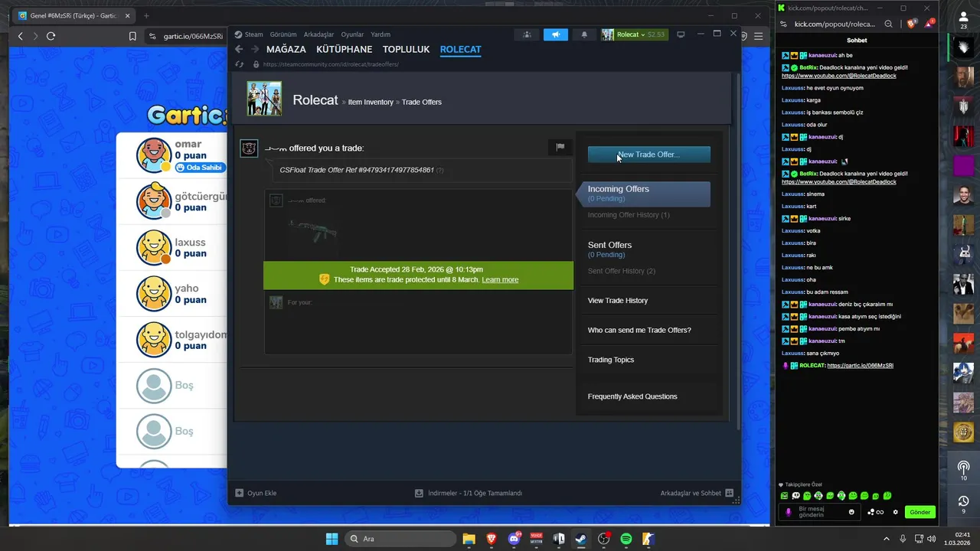Switch Steam to Big Picture mode icon

pyautogui.click(x=681, y=34)
